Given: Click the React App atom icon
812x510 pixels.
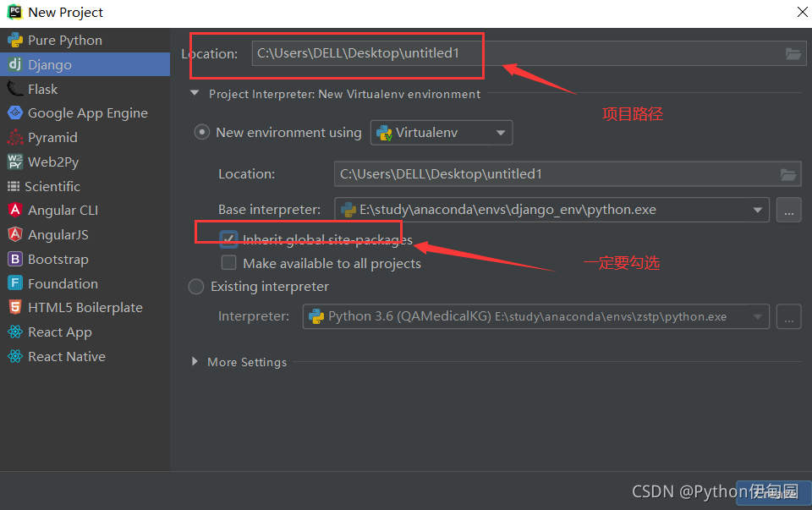Looking at the screenshot, I should tap(15, 332).
